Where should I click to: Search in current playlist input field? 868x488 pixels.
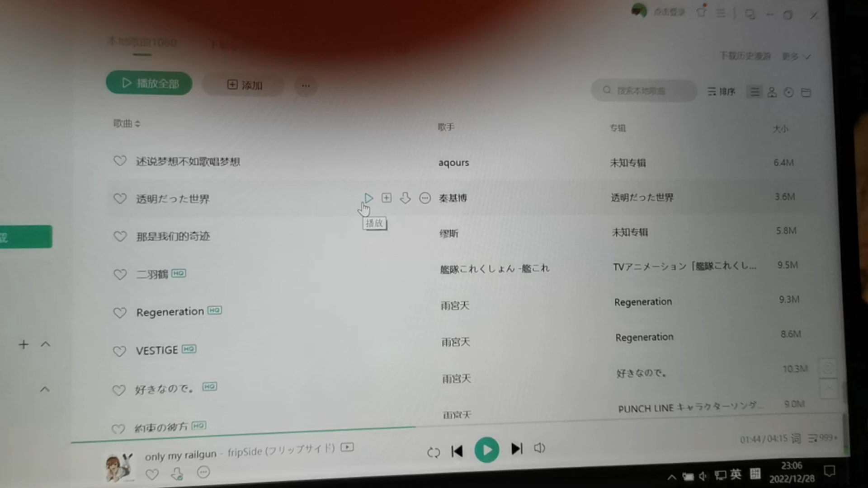point(644,90)
